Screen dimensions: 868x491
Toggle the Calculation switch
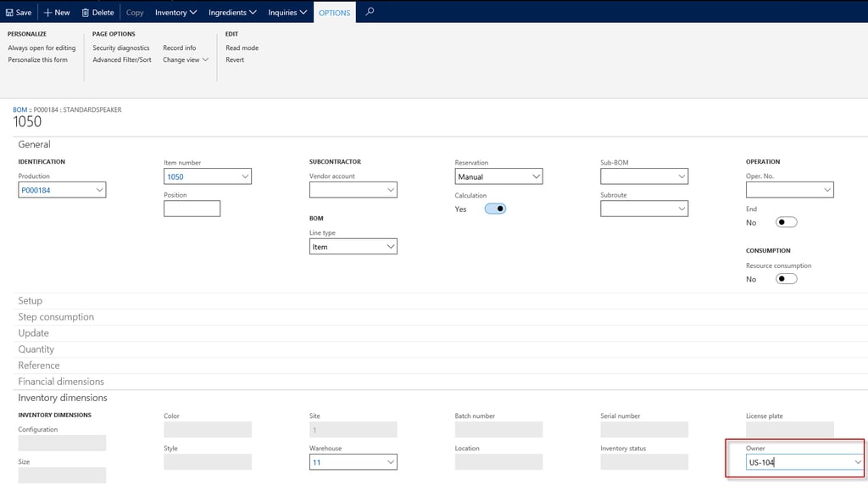[x=495, y=209]
